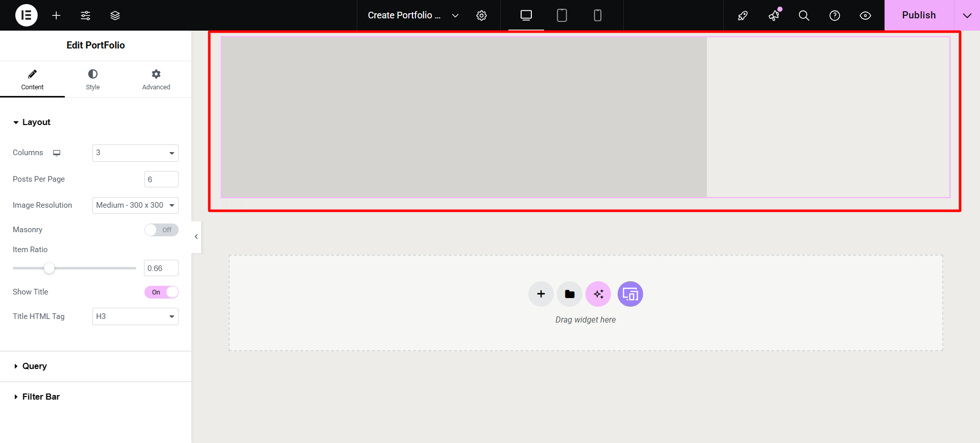The height and width of the screenshot is (443, 980).
Task: Click the Posts Per Page label
Action: point(39,179)
